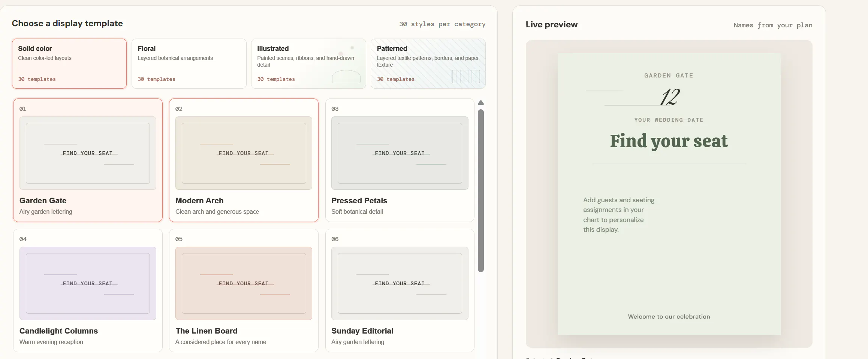Click the Live preview heading
Screen dimensions: 868x359
click(x=552, y=24)
